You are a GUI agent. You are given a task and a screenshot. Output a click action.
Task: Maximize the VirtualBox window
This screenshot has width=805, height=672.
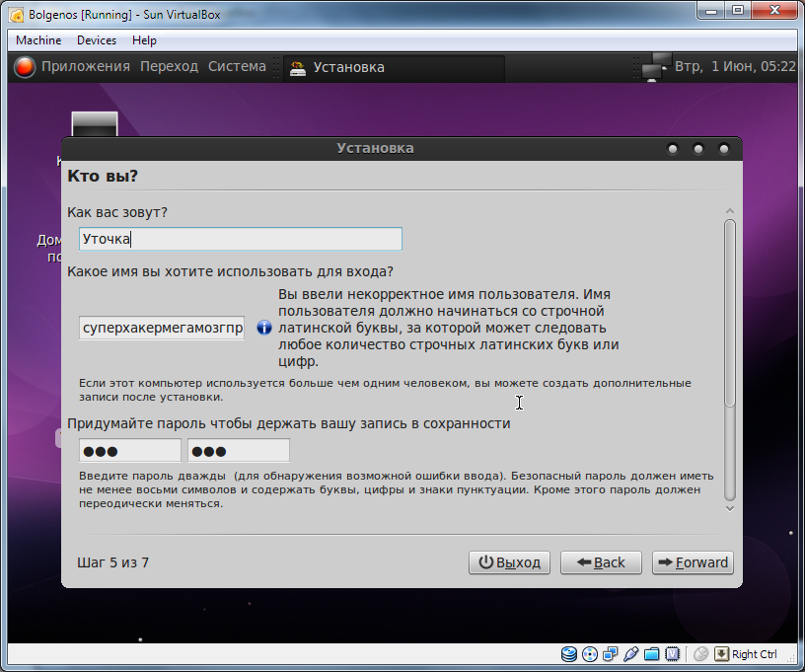[x=738, y=10]
